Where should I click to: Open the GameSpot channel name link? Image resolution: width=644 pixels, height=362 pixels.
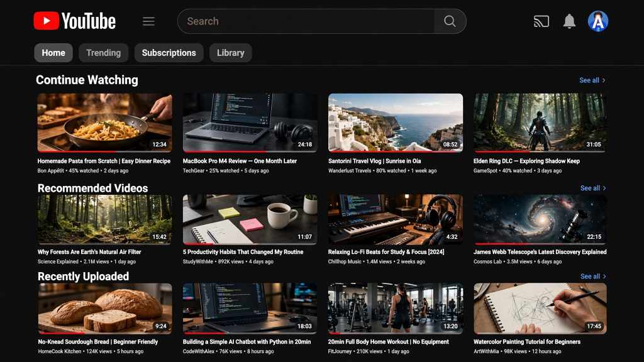tap(485, 171)
